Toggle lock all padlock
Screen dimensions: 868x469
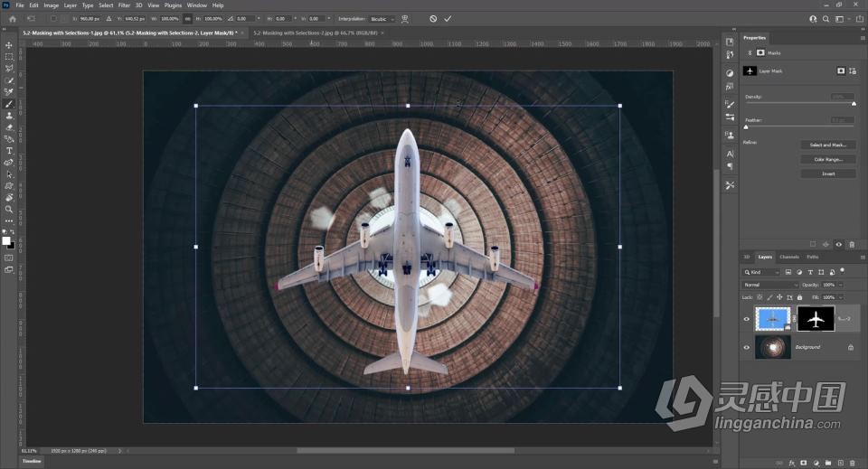click(799, 297)
